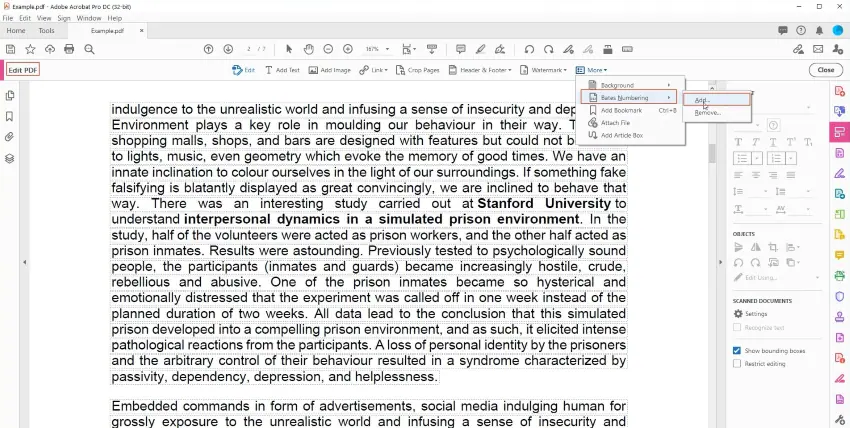Choose the Selection arrow tool
Image resolution: width=850 pixels, height=428 pixels.
click(288, 49)
